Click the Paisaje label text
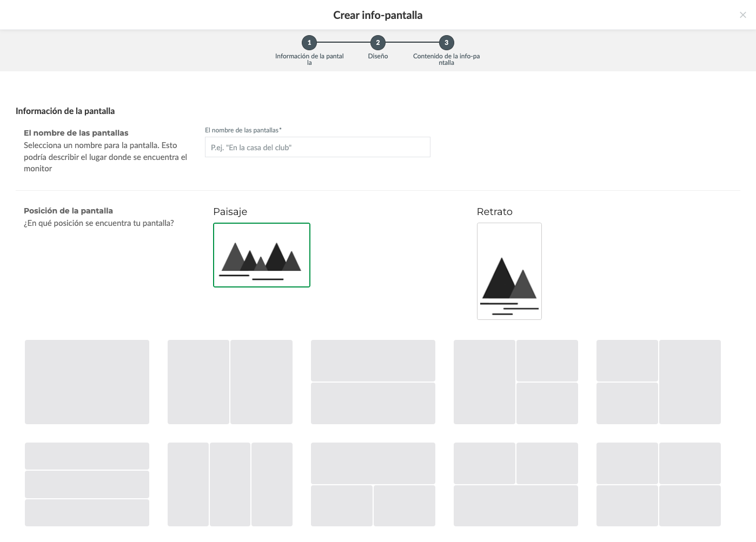The width and height of the screenshot is (756, 542). [x=230, y=212]
